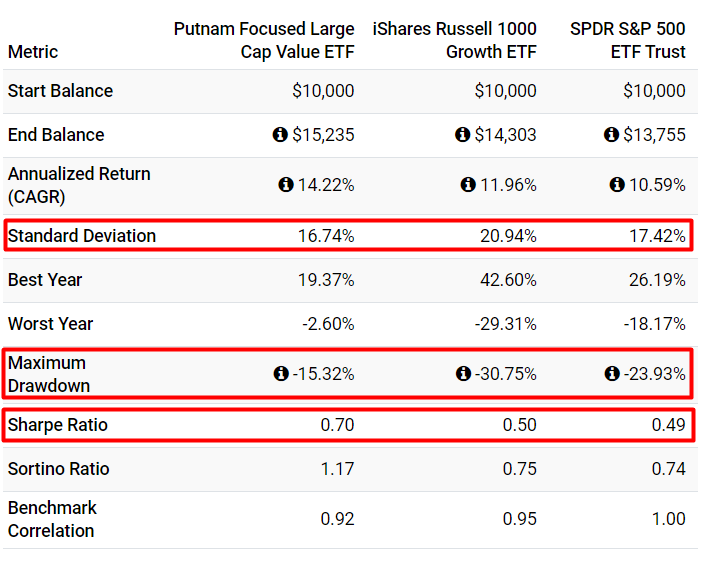706x561 pixels.
Task: Select the 0.50 Sharpe ratio value
Action: click(x=520, y=425)
